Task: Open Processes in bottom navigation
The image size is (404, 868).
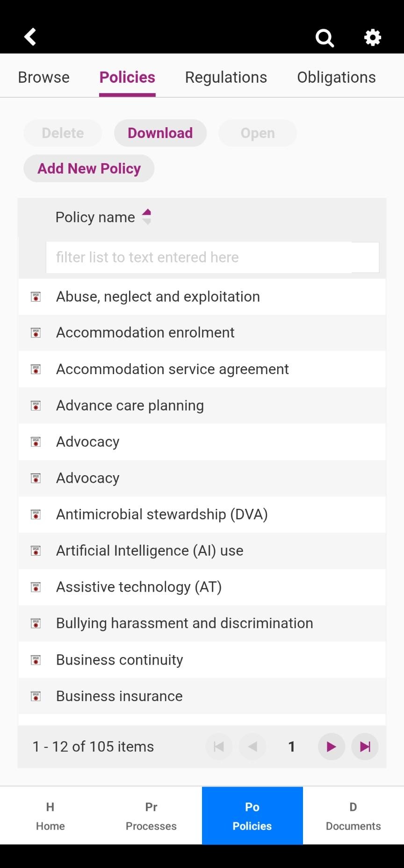Action: 151,816
